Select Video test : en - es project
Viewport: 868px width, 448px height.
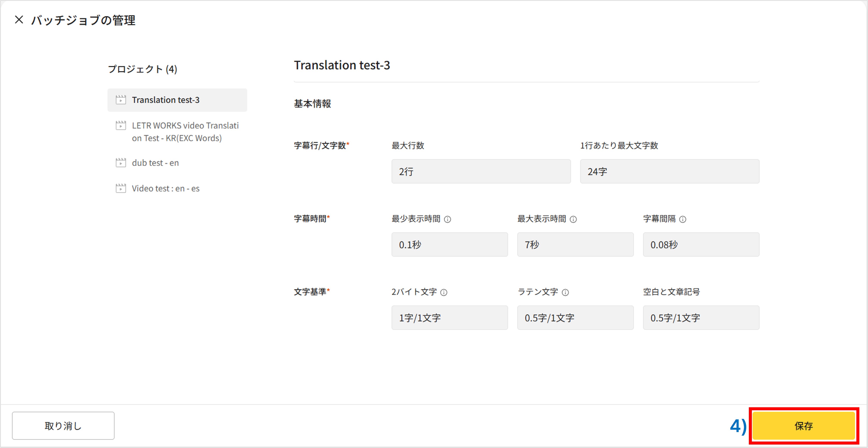[165, 188]
